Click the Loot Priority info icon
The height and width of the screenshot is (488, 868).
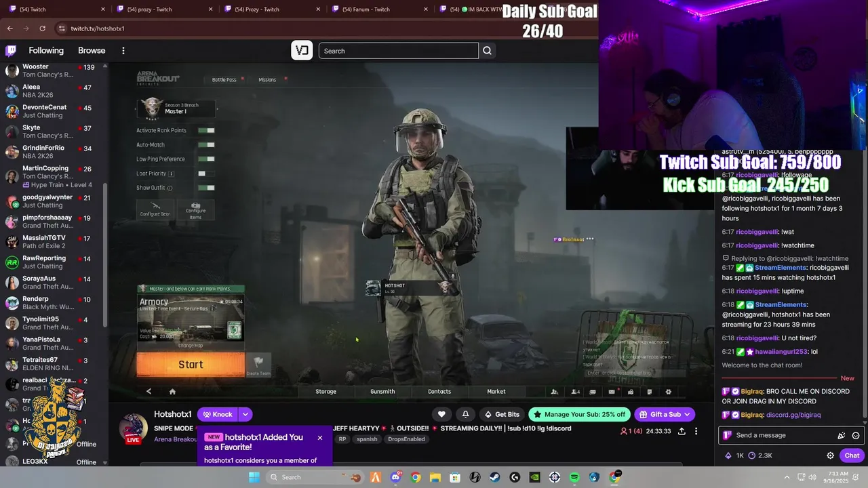pos(172,174)
